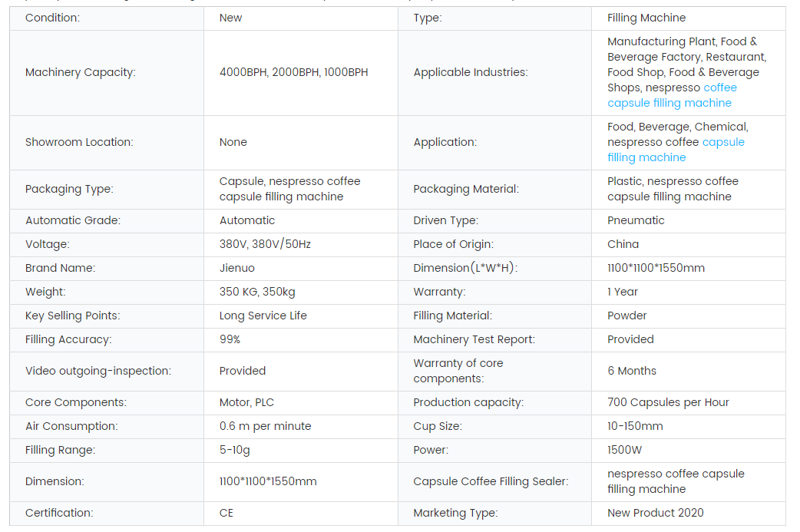Click the 'CE' certification value
The image size is (800, 532).
pos(226,513)
